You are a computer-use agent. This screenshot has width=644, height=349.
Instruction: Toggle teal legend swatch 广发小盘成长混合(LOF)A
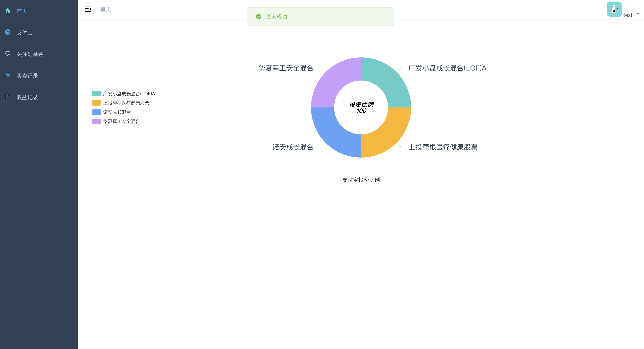click(x=96, y=94)
